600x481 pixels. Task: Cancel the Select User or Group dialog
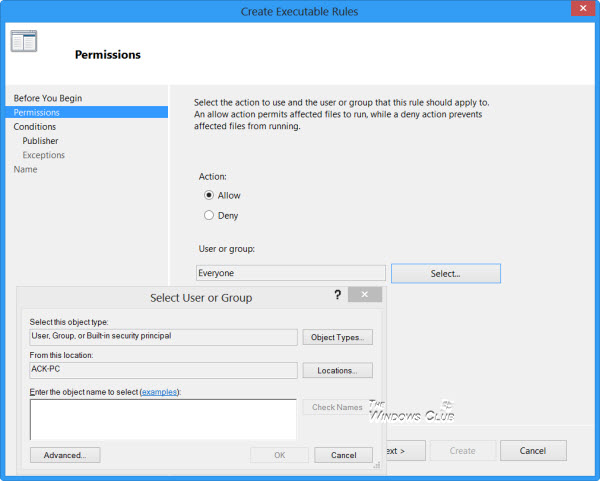point(343,455)
